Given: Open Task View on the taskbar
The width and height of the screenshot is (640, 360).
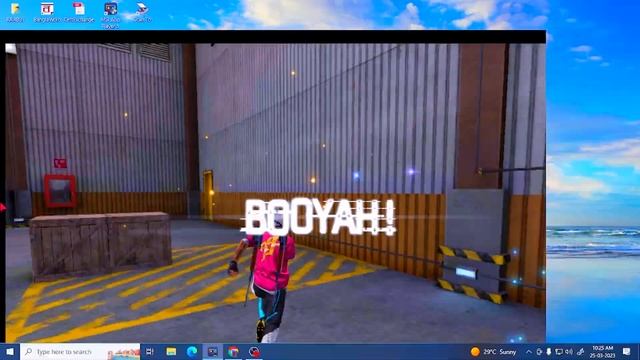Looking at the screenshot, I should click(x=150, y=351).
